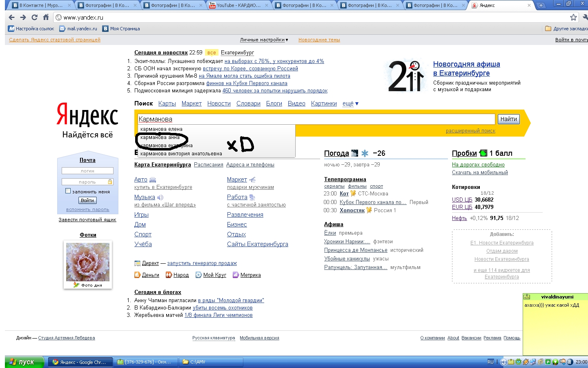Image resolution: width=588 pixels, height=368 pixels.
Task: Click the Войти mail login button
Action: click(87, 200)
